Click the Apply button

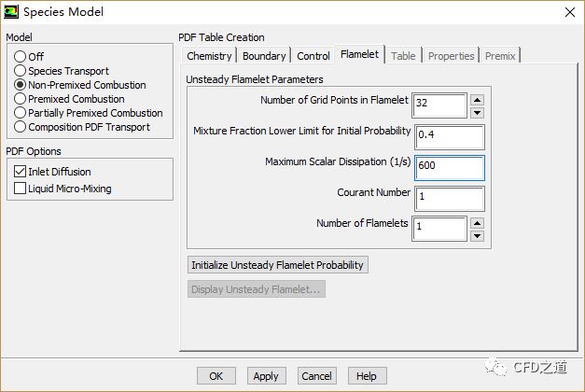coord(266,376)
